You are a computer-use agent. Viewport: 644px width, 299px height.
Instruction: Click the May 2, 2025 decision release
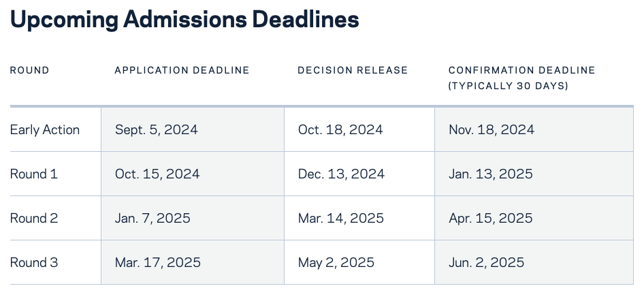click(x=336, y=262)
